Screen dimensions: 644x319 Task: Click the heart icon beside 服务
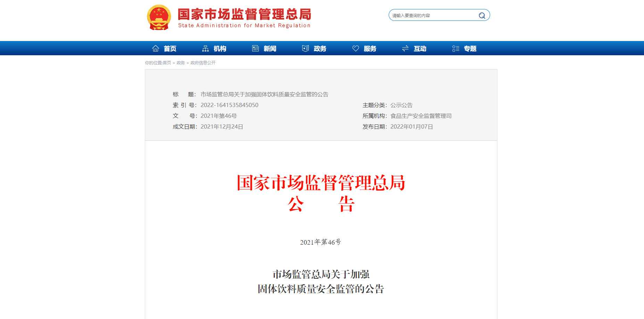coord(356,48)
